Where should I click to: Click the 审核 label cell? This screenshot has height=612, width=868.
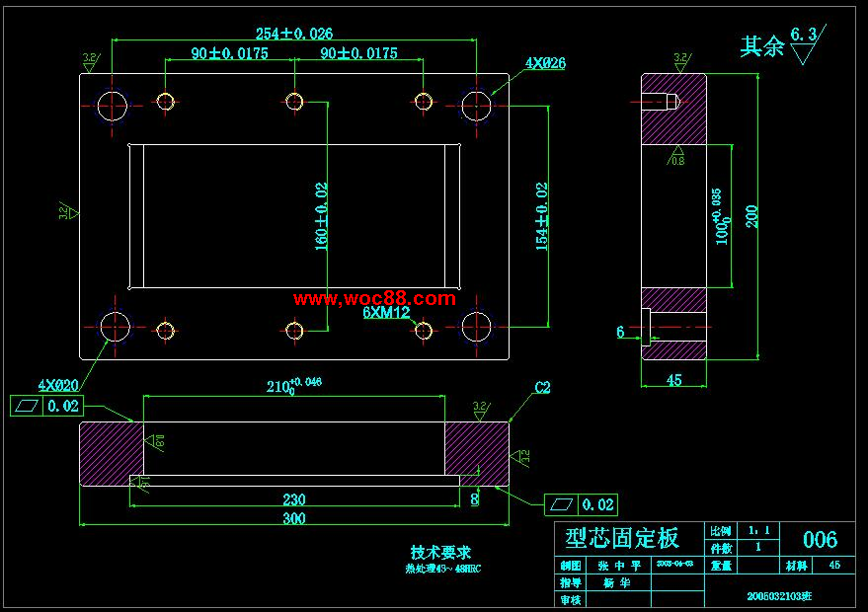[x=571, y=600]
